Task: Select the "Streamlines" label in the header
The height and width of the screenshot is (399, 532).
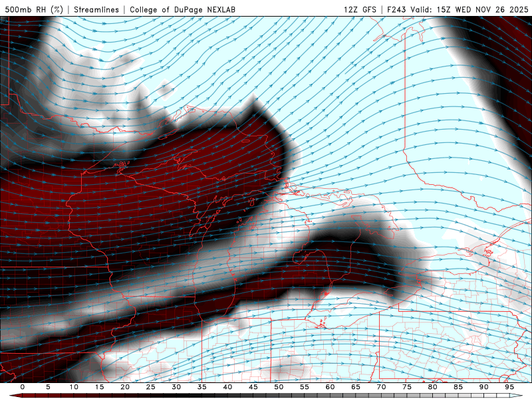Action: [96, 9]
